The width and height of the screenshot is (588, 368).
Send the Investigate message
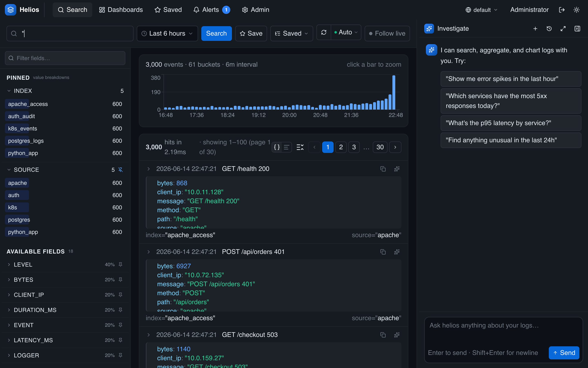click(x=564, y=353)
